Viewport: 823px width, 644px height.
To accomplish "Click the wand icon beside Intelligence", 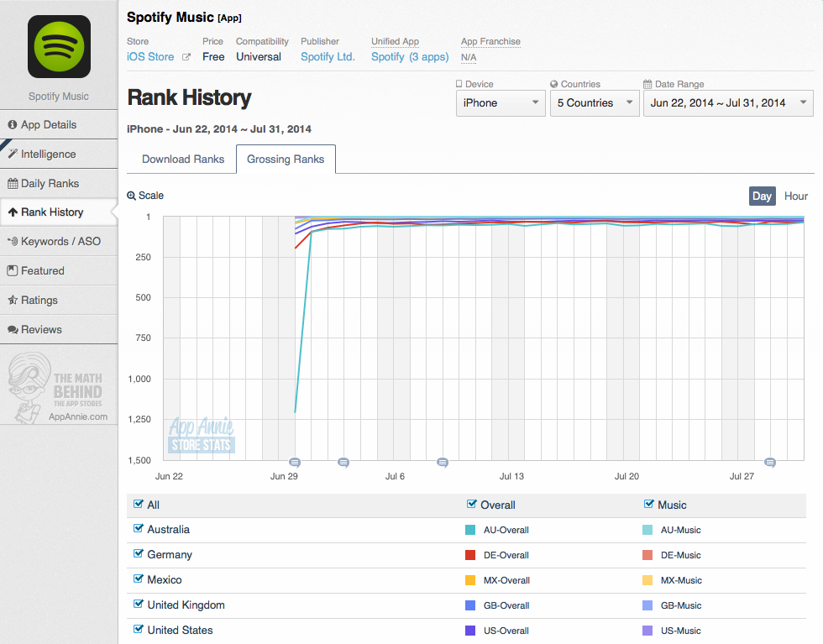I will [13, 154].
